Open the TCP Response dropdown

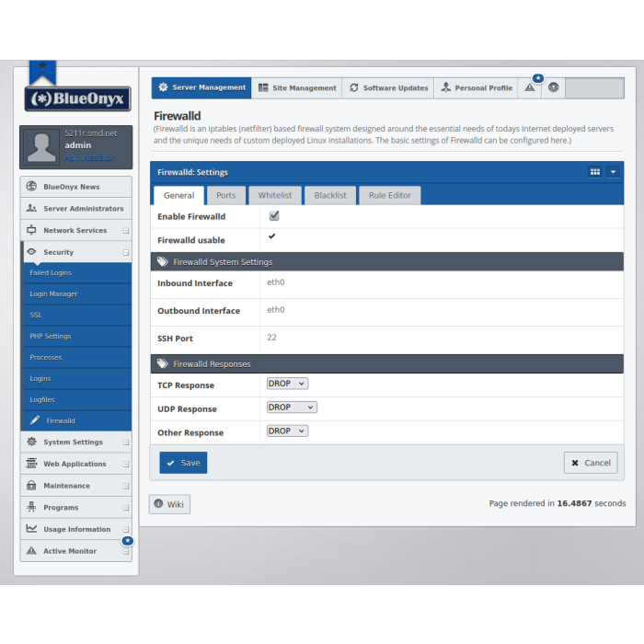287,384
